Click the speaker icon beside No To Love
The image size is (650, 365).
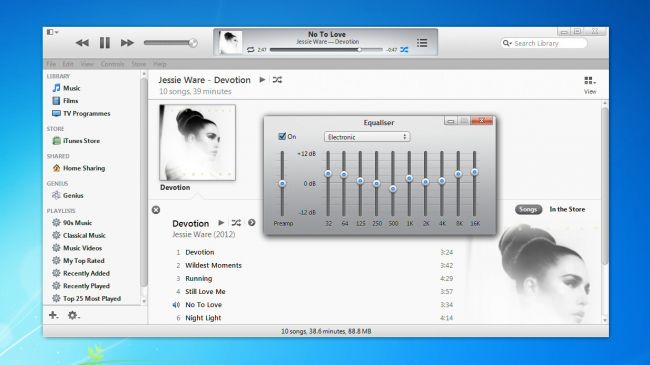coord(176,305)
